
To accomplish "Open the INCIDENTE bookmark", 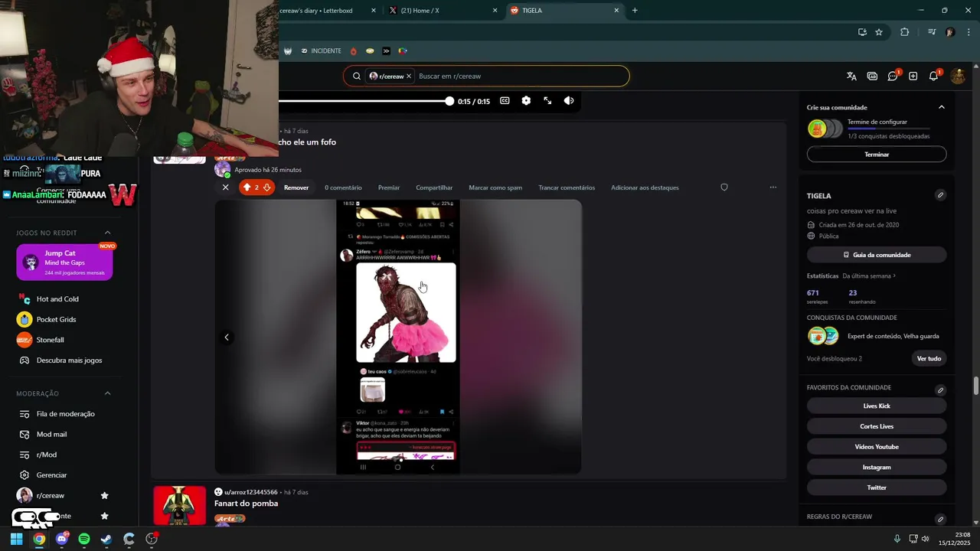I will click(321, 51).
